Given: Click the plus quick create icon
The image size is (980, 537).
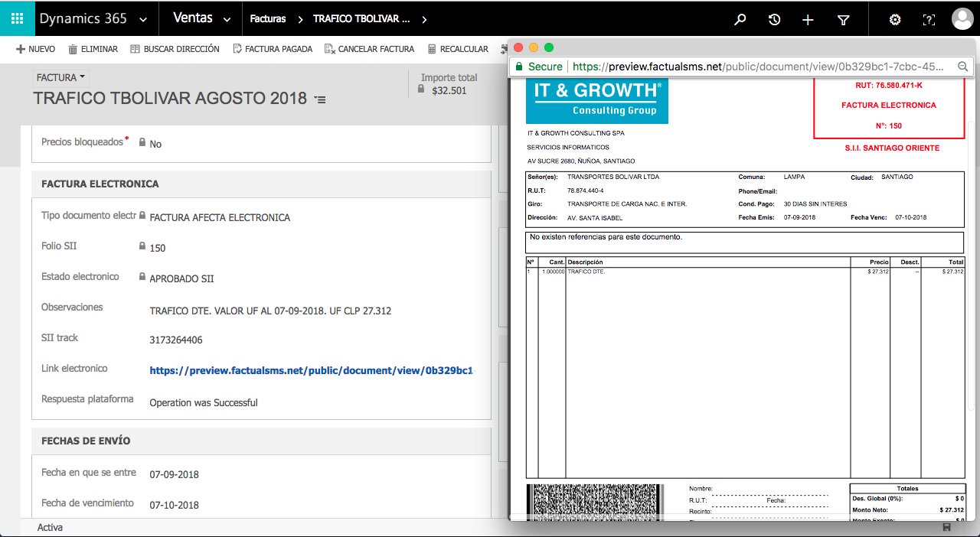Looking at the screenshot, I should click(x=808, y=20).
